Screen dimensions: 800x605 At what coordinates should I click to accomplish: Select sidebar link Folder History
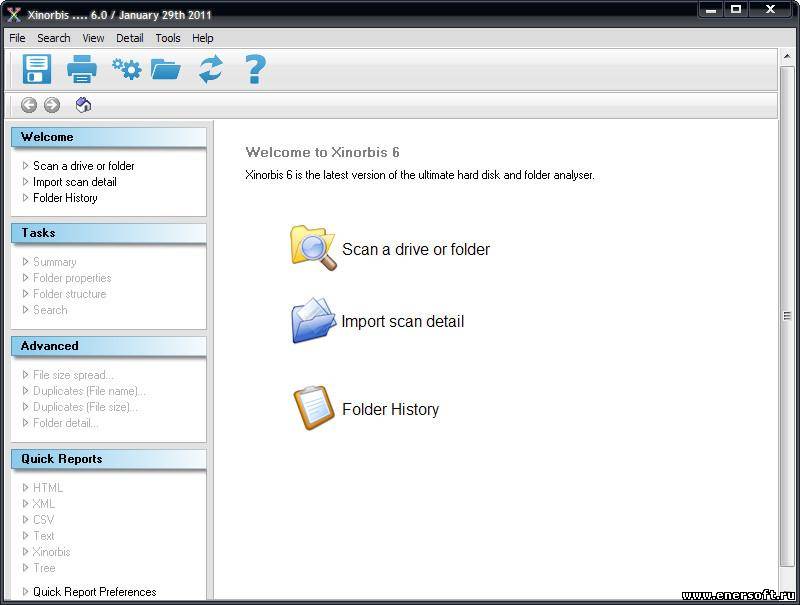tap(65, 198)
